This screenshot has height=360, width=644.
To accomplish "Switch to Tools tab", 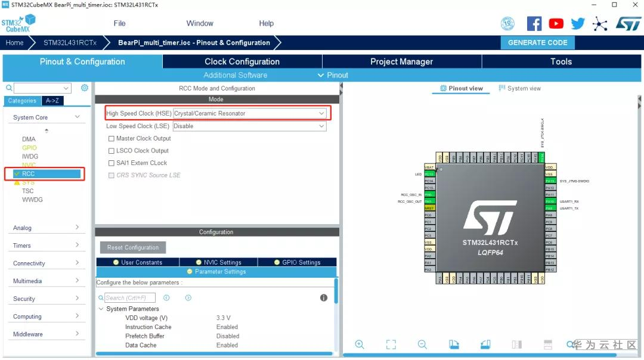I will click(561, 61).
